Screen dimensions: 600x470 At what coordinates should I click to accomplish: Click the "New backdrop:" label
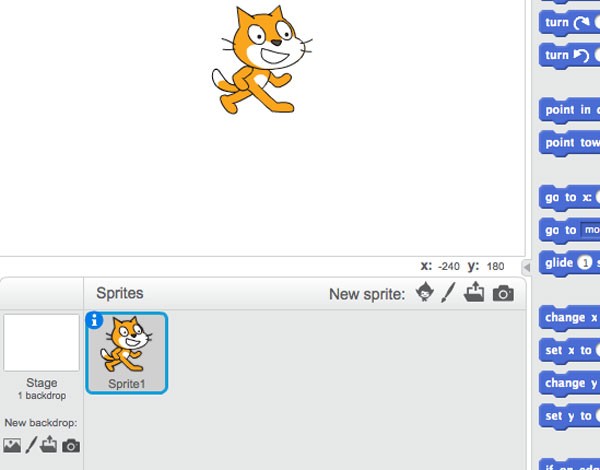pos(41,423)
